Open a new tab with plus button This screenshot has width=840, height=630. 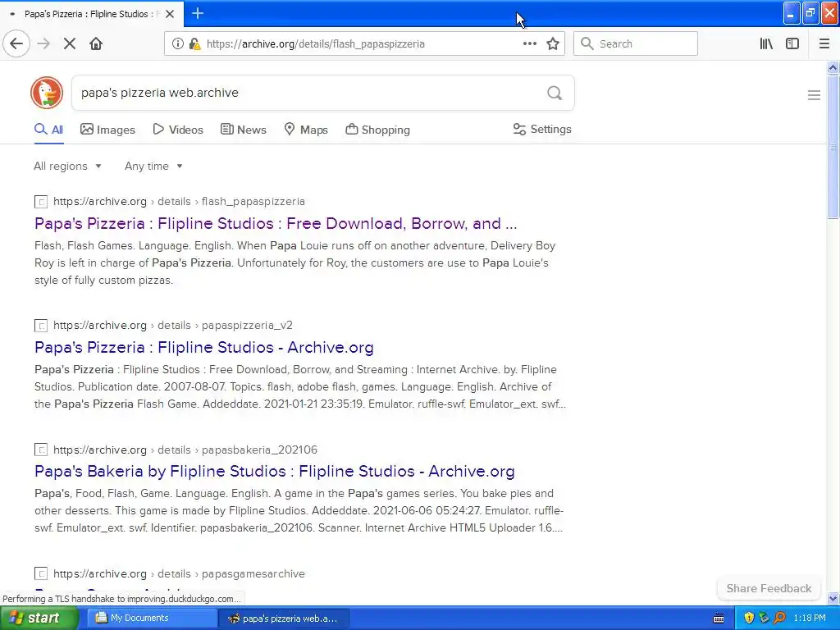[x=198, y=13]
